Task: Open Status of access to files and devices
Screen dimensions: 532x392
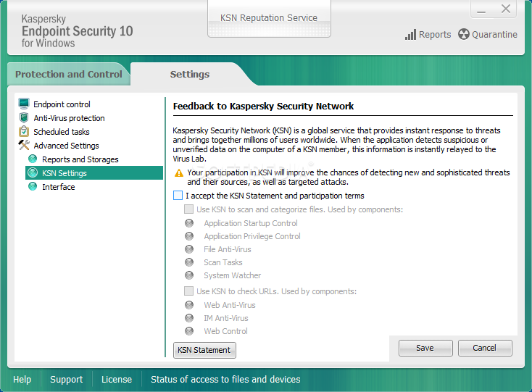Action: (225, 379)
